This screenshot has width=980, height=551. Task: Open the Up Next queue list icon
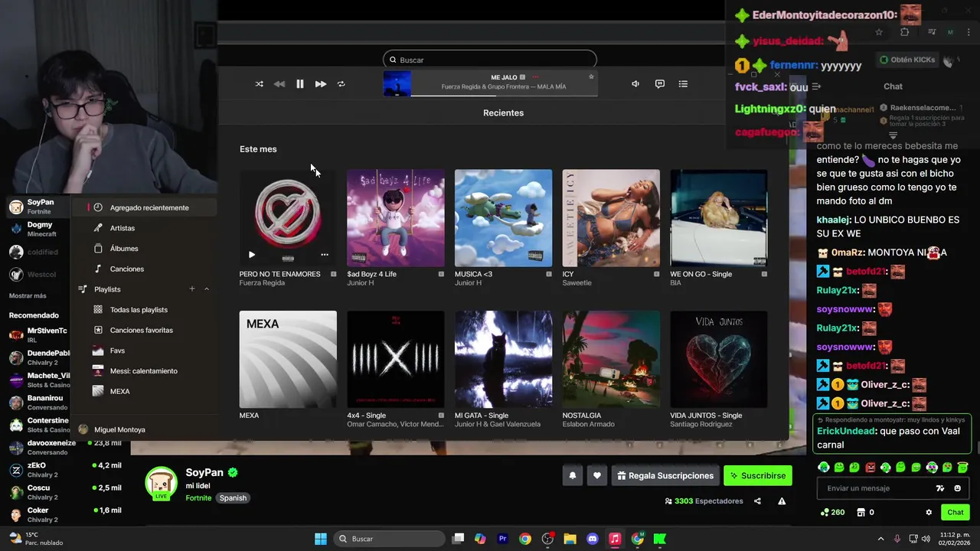[x=683, y=84]
